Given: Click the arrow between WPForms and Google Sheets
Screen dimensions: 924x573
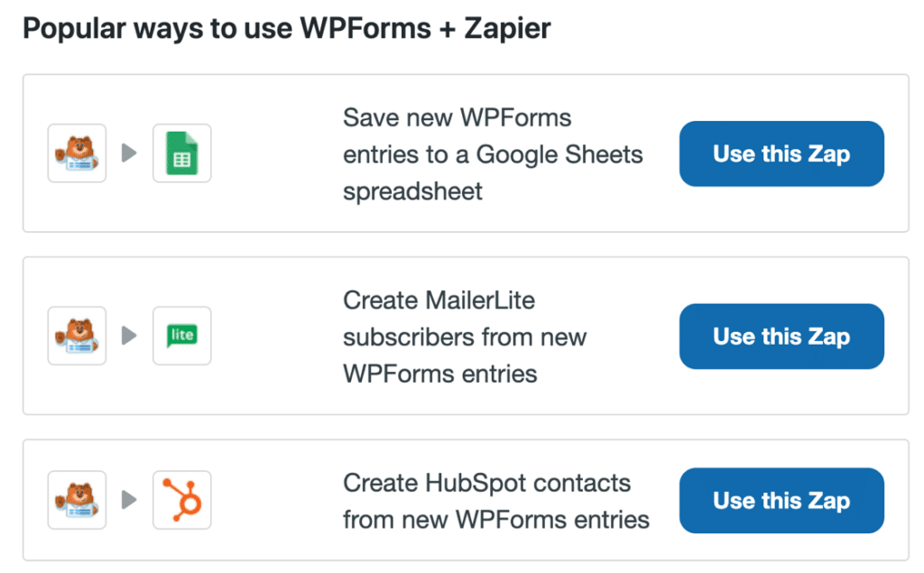Looking at the screenshot, I should coord(129,153).
